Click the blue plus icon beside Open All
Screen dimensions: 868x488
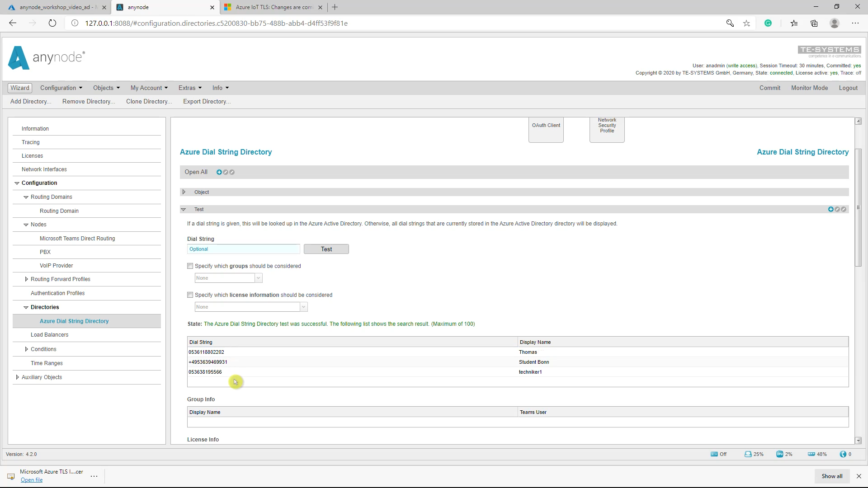219,172
